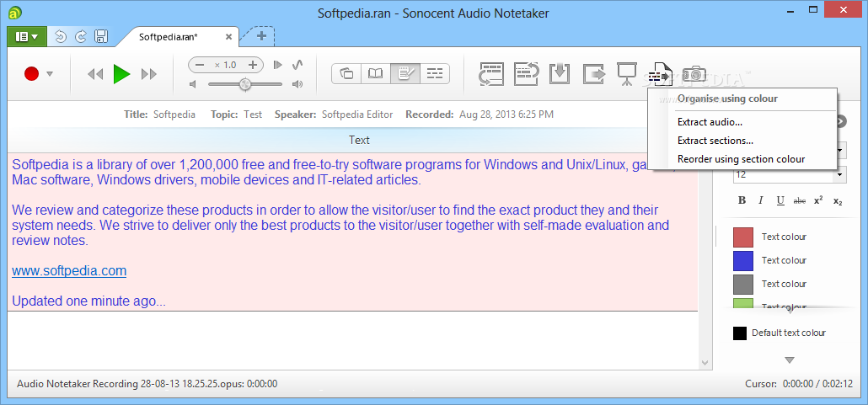Click 'Updated one minute ago...' text line
This screenshot has width=868, height=405.
[88, 301]
